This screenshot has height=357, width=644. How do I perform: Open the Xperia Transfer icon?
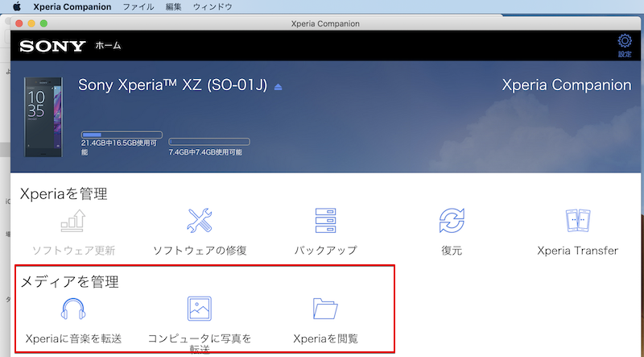tap(577, 220)
